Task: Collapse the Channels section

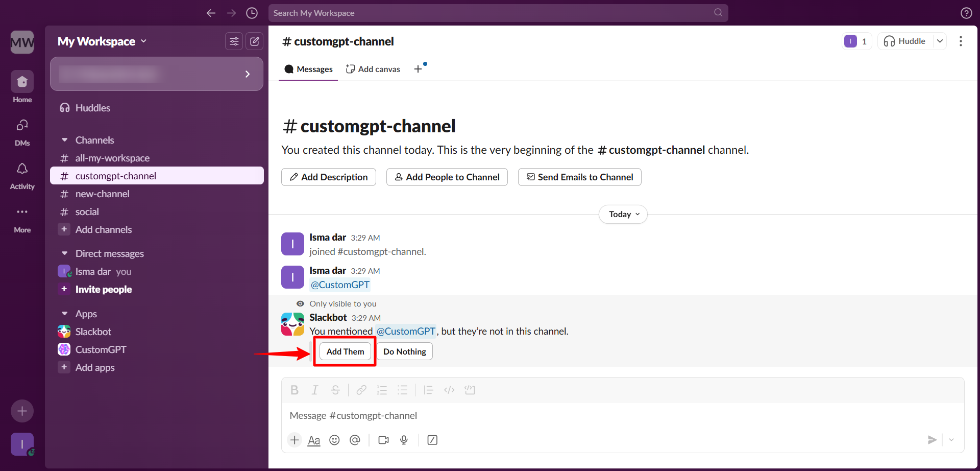Action: click(64, 140)
